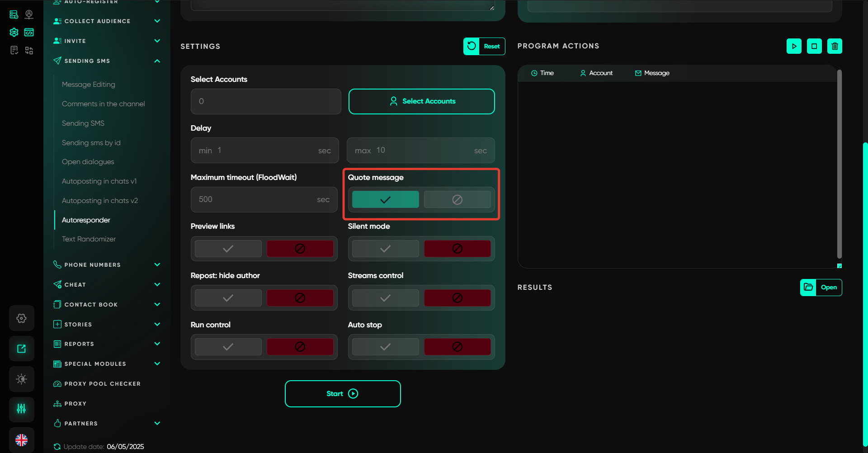Click the play icon in Program Actions

[794, 46]
